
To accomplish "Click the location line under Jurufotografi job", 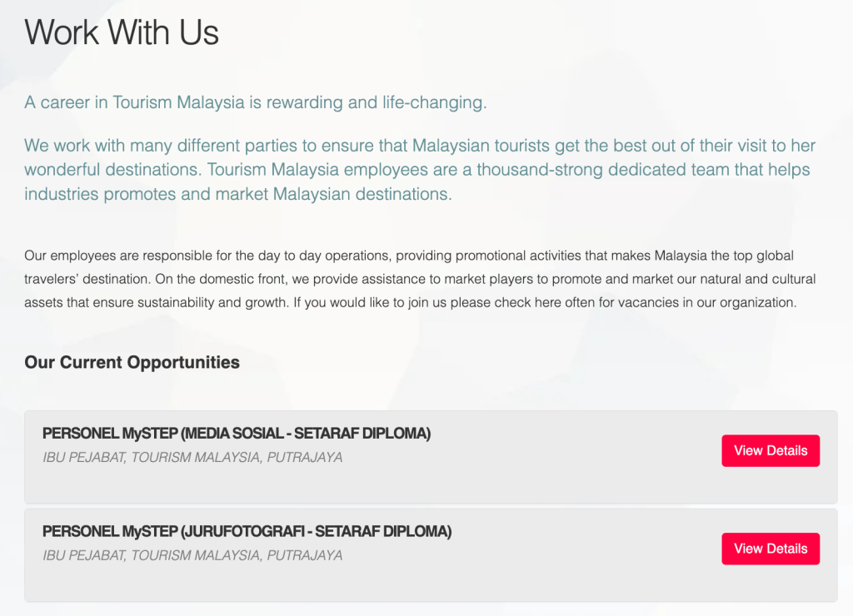I will (192, 556).
